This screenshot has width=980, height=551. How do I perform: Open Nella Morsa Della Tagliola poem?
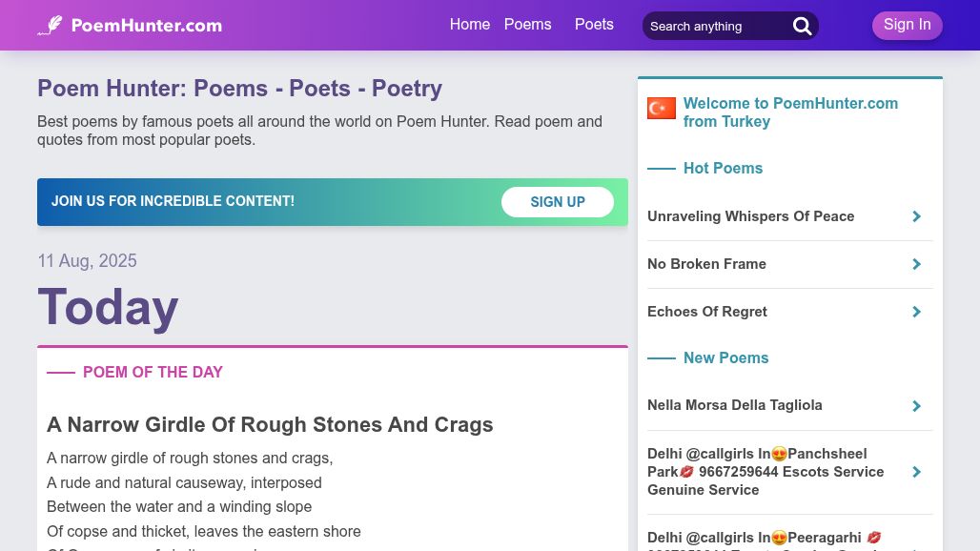click(x=734, y=405)
